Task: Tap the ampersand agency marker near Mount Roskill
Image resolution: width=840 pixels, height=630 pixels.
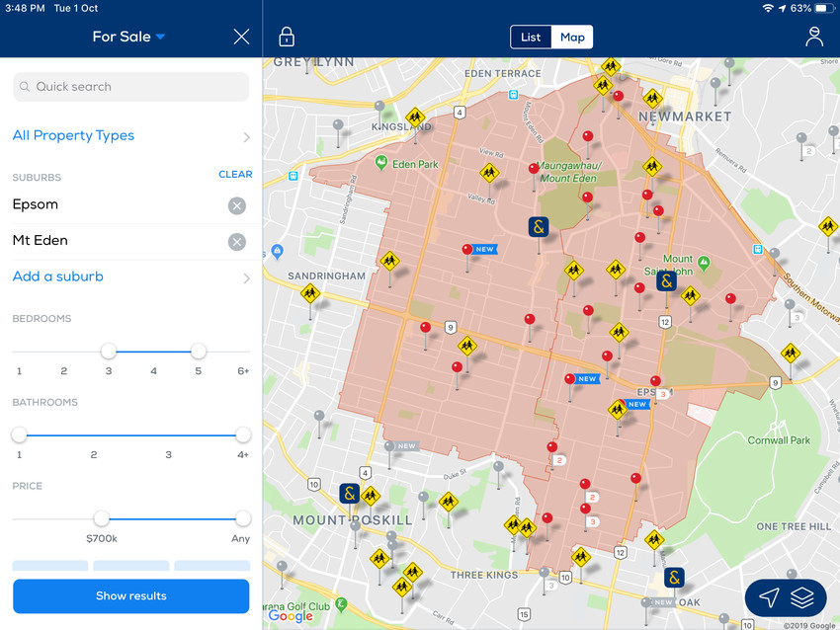Action: 349,493
